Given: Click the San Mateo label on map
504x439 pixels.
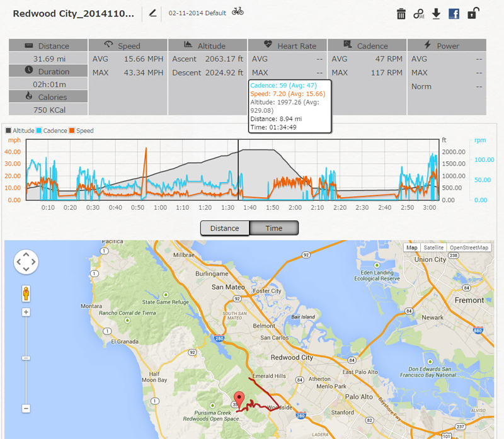Looking at the screenshot, I should point(228,287).
